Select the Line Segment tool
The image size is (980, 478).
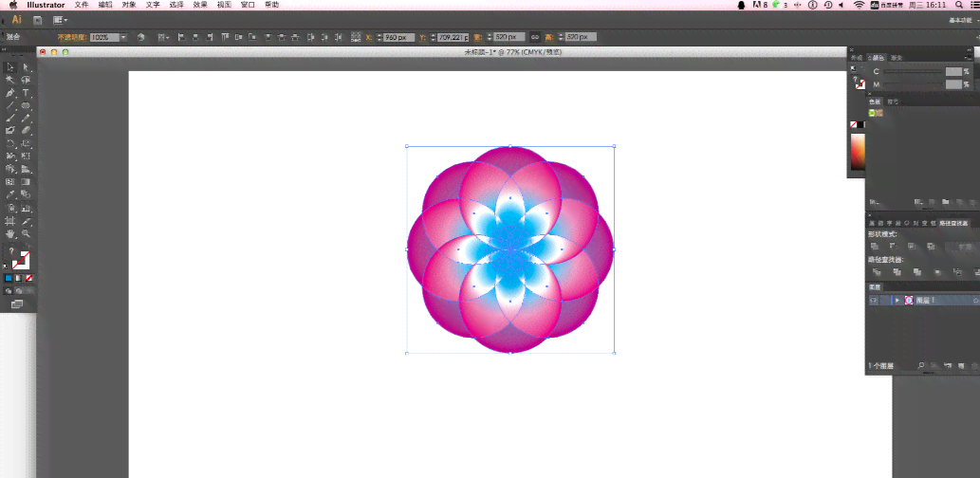pos(10,105)
